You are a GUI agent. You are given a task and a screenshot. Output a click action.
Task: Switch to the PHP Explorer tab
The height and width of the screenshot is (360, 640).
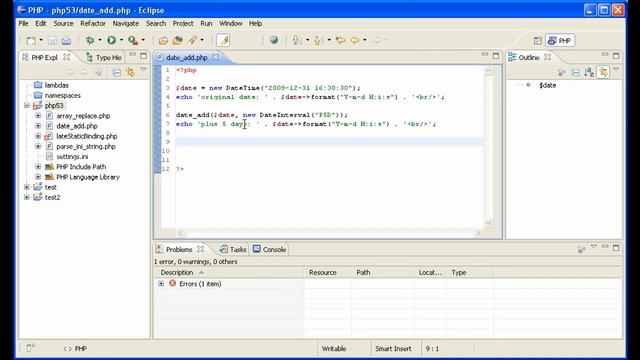point(44,58)
